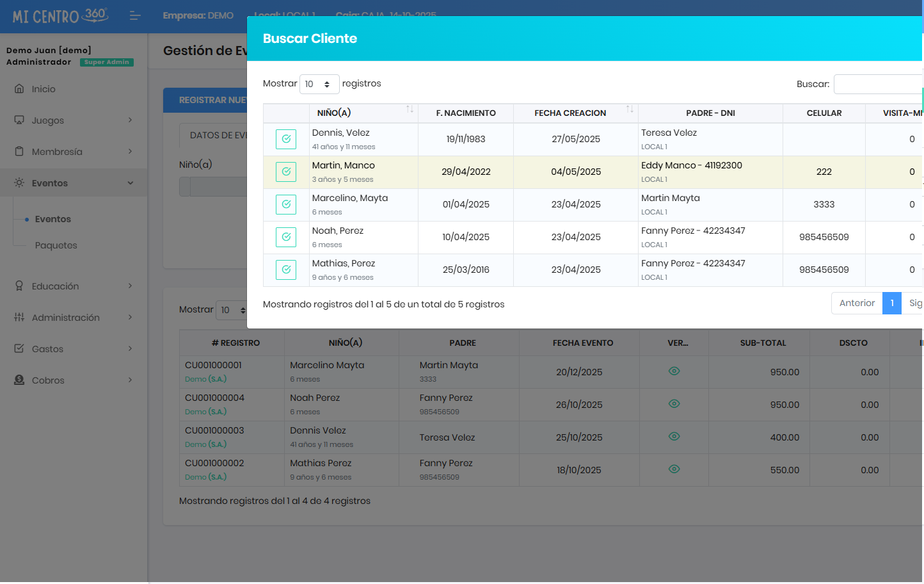Click the Cobros money icon
The height and width of the screenshot is (584, 924).
pyautogui.click(x=19, y=380)
